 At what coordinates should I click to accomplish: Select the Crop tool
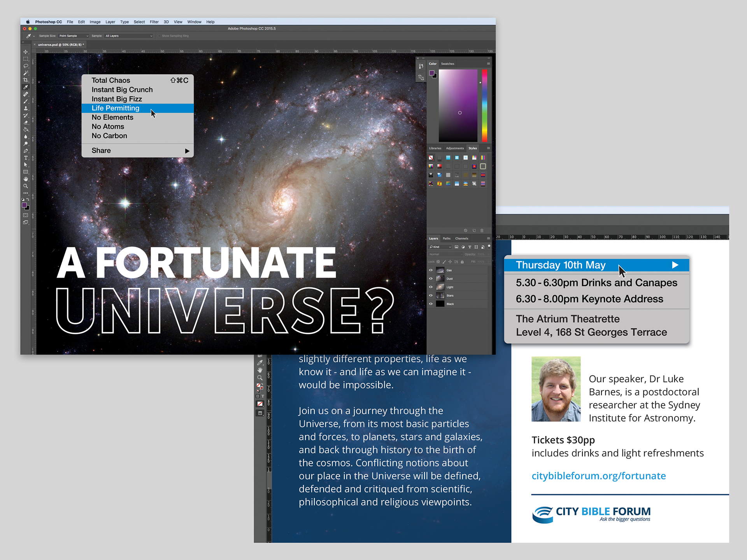pyautogui.click(x=26, y=80)
